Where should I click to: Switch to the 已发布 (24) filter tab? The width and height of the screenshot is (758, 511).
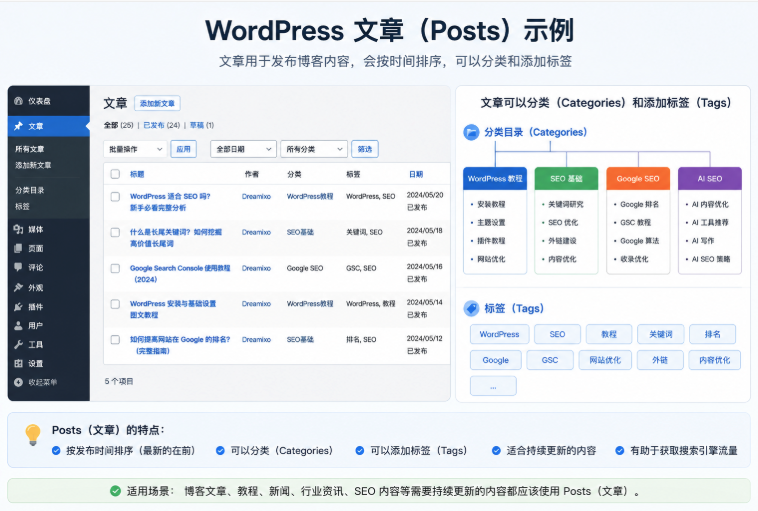[x=161, y=125]
